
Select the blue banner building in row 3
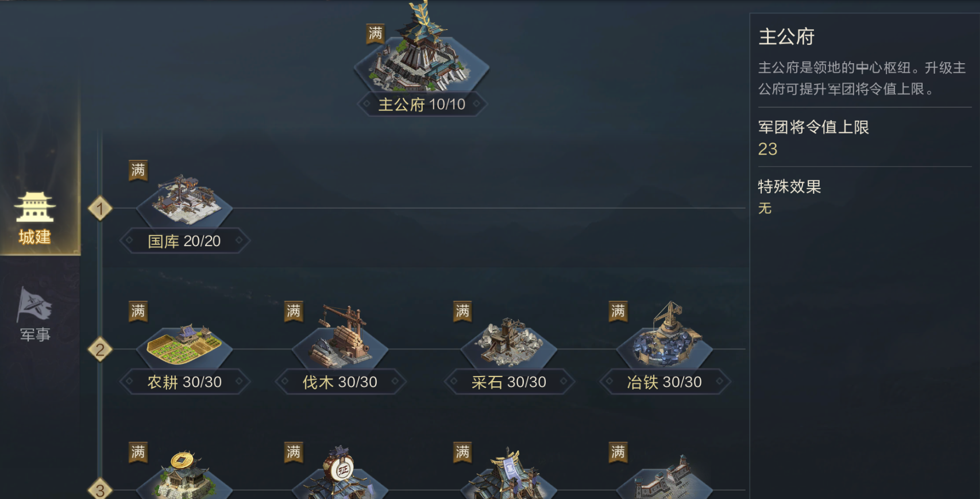[x=509, y=474]
